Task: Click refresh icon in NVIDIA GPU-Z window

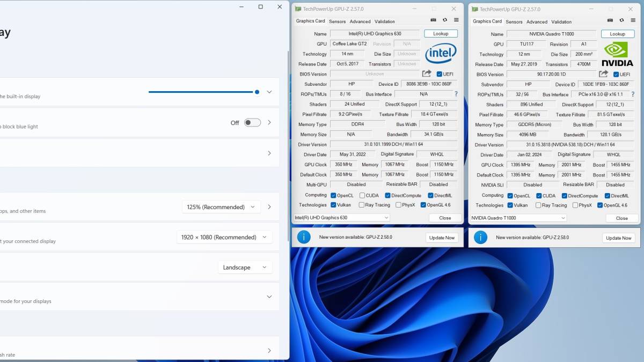Action: click(x=621, y=20)
